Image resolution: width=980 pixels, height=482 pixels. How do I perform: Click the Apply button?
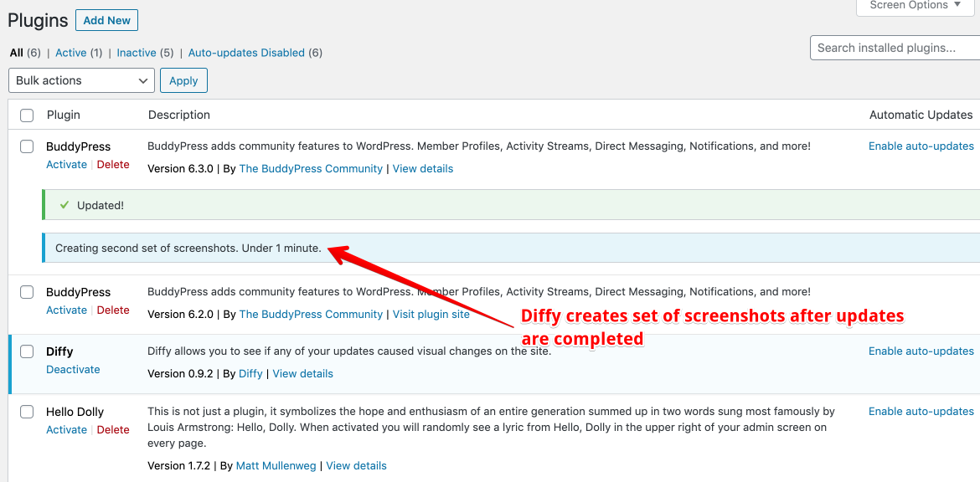click(x=183, y=80)
